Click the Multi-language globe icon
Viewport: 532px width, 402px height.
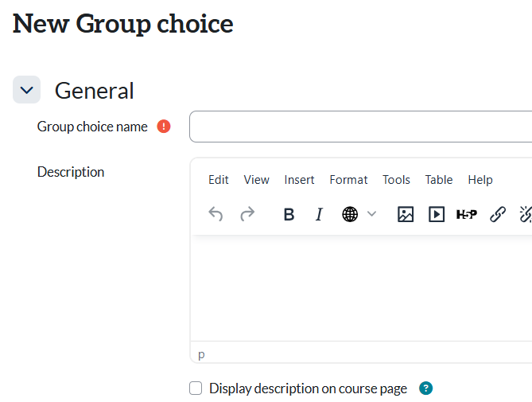click(x=350, y=214)
